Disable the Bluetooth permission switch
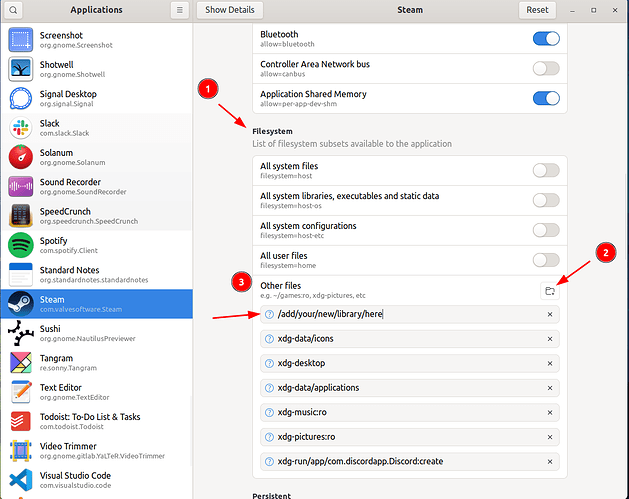 (546, 39)
